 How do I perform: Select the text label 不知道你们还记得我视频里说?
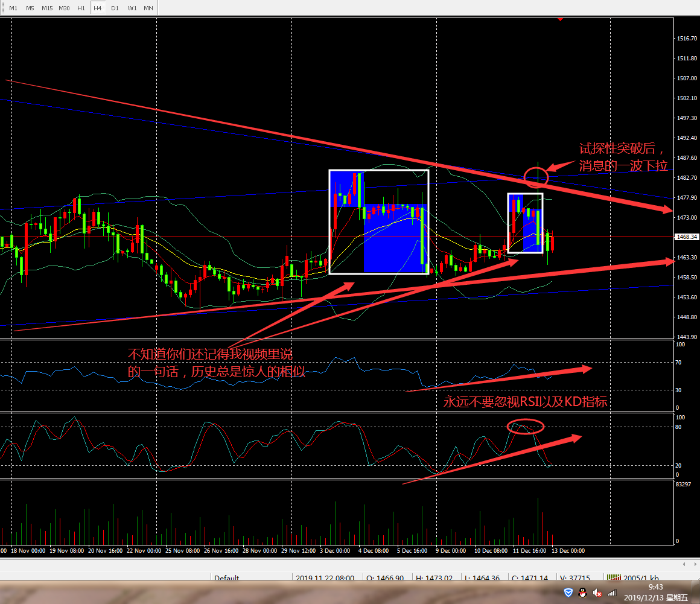click(x=210, y=354)
